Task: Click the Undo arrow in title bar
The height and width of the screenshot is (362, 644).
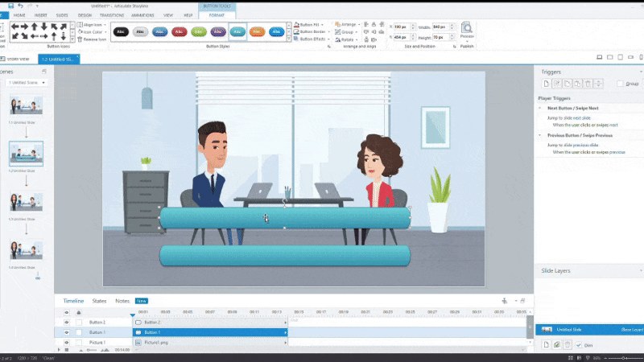Action: [x=19, y=5]
